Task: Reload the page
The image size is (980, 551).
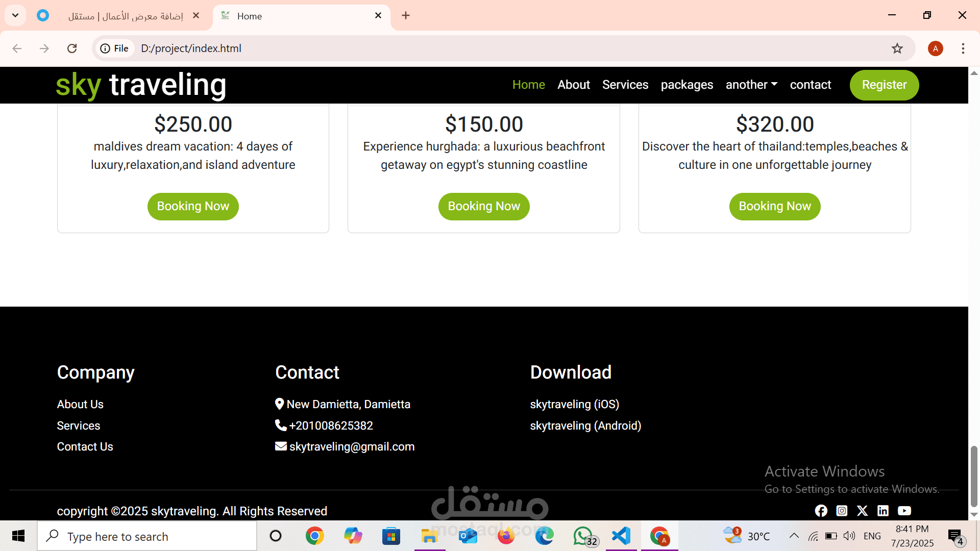Action: (x=72, y=48)
